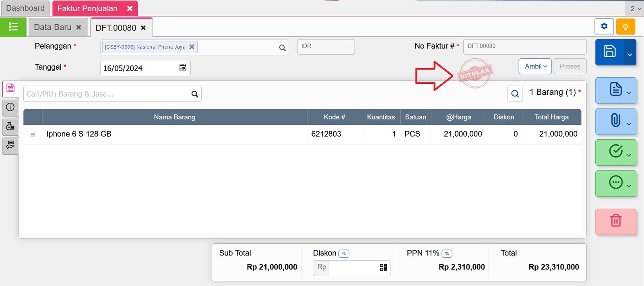This screenshot has width=644, height=286.
Task: Click the paperclip attachment icon
Action: pyautogui.click(x=615, y=120)
